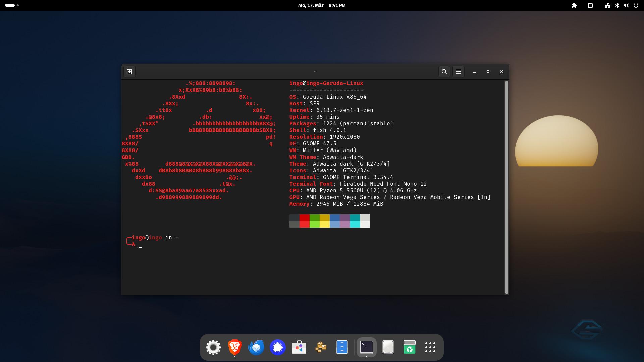Viewport: 644px width, 362px height.
Task: Click the bright red color block
Action: click(305, 224)
